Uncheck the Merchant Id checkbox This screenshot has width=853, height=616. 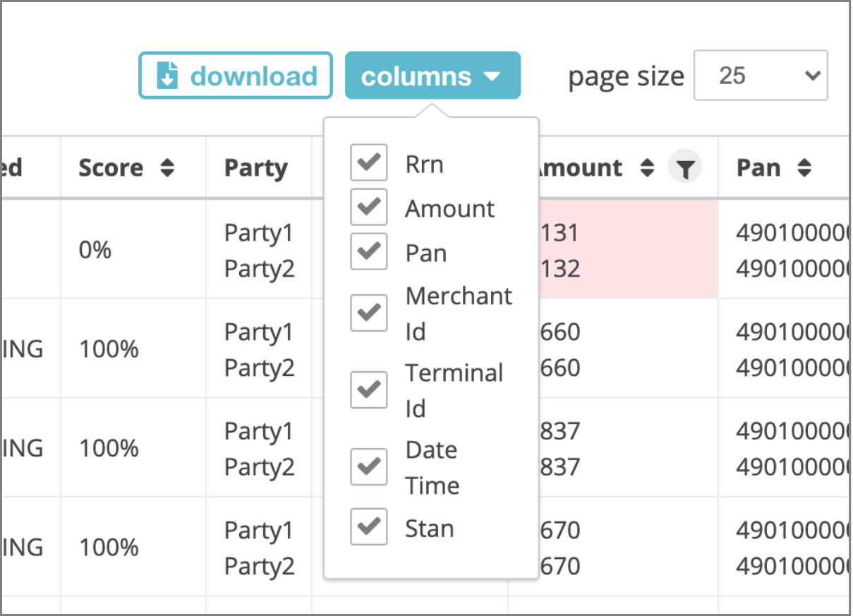coord(368,313)
